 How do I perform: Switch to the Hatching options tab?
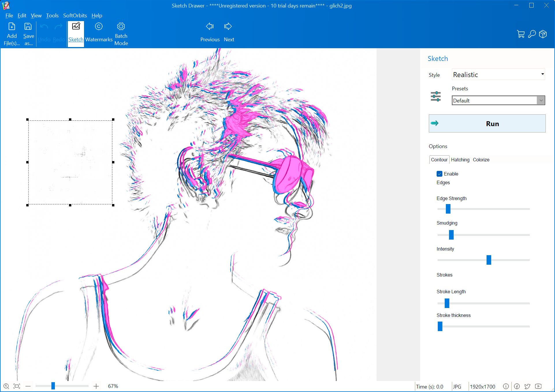(460, 160)
